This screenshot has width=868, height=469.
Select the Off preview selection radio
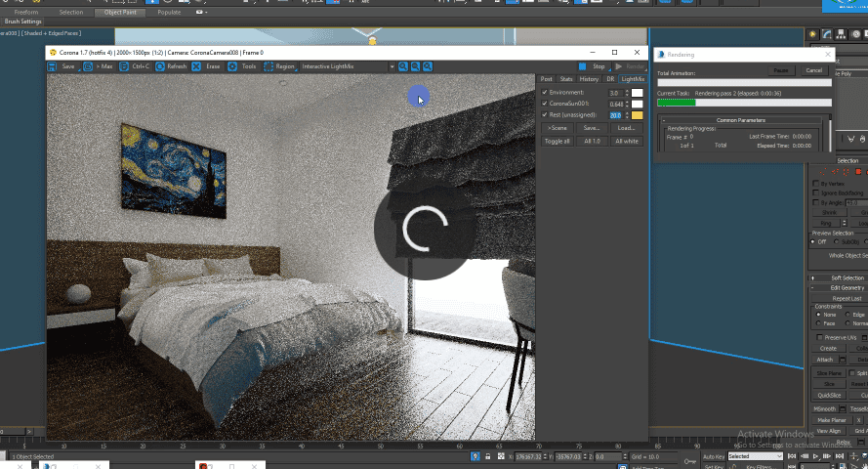813,242
